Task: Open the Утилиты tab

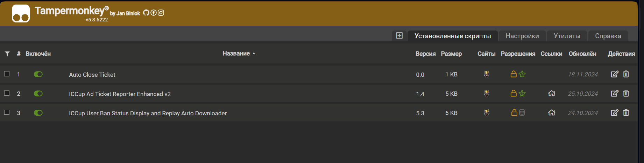Action: pos(567,36)
